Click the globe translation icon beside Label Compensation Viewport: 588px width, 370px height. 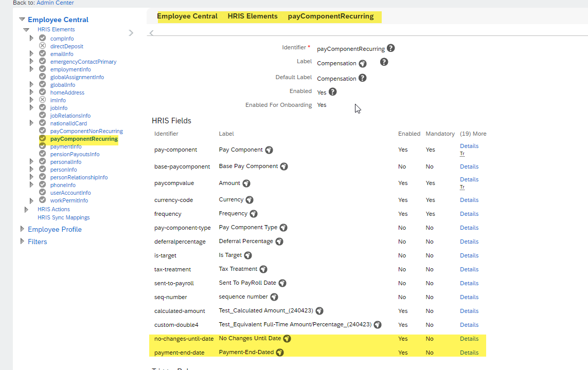tap(363, 64)
